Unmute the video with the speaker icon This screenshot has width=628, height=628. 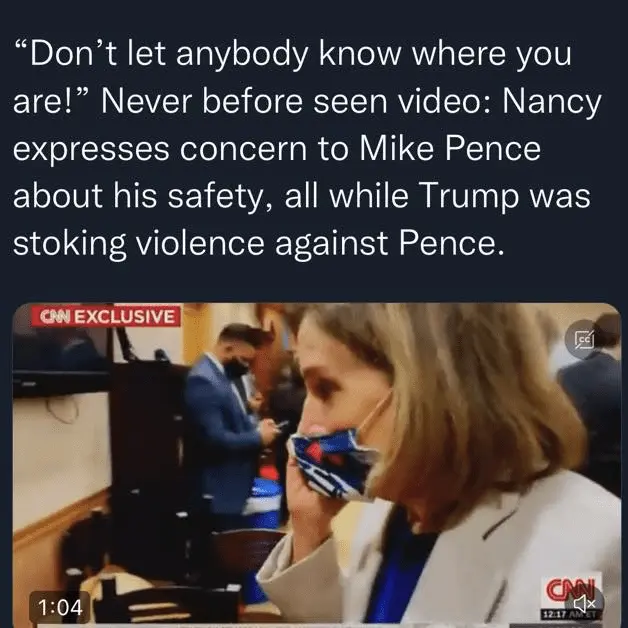(584, 603)
